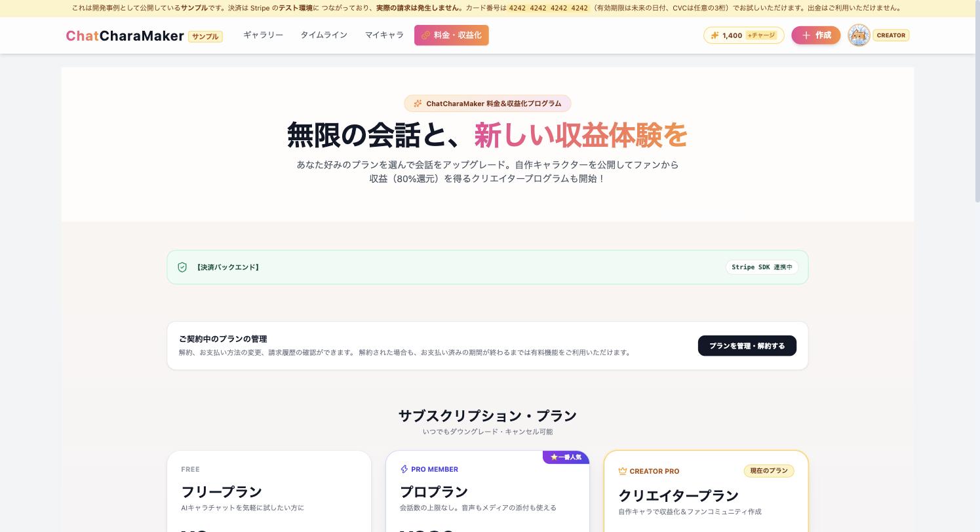Click the ChatCharaMaker logo

(x=125, y=36)
